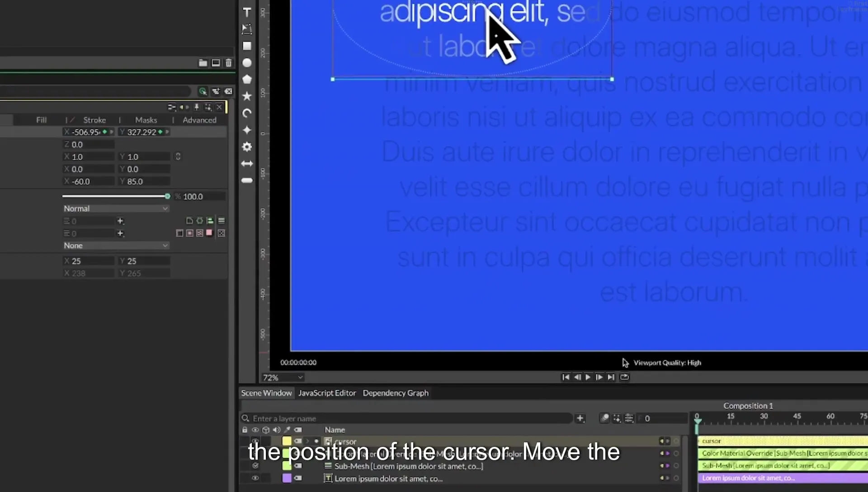Select the Rectangle shape tool

click(x=247, y=46)
